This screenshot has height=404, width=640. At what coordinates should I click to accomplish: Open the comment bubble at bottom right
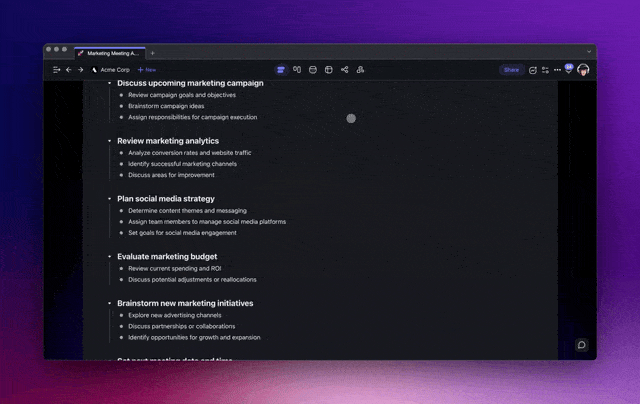click(581, 345)
